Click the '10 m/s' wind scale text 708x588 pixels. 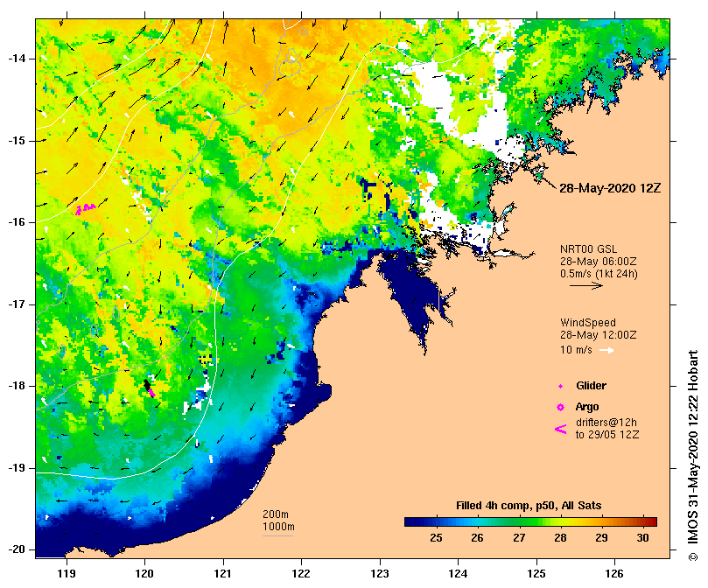pyautogui.click(x=576, y=350)
